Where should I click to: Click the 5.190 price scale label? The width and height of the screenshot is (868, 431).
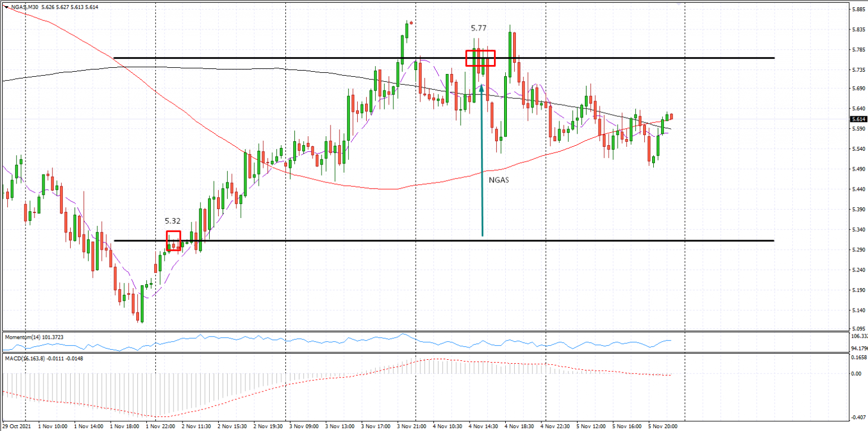coord(858,290)
